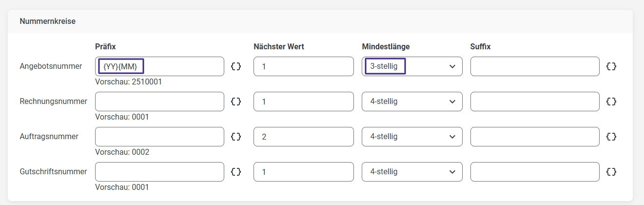The image size is (644, 205).
Task: Select the Angebotsnummer Nächster Wert field
Action: [303, 66]
